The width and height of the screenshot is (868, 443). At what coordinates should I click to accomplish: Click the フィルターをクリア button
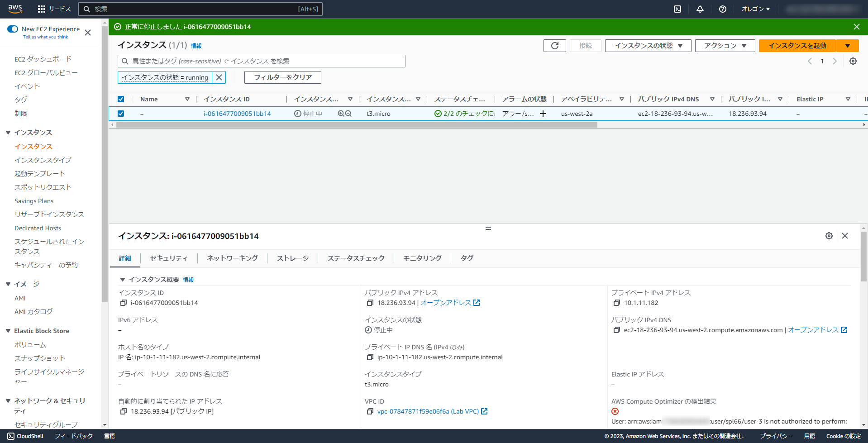[x=282, y=77]
